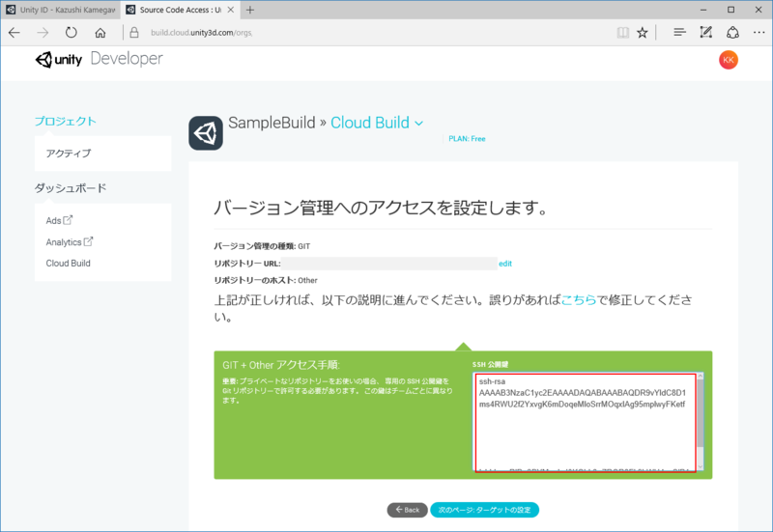The height and width of the screenshot is (532, 773).
Task: Open Analytics external link
Action: [69, 242]
